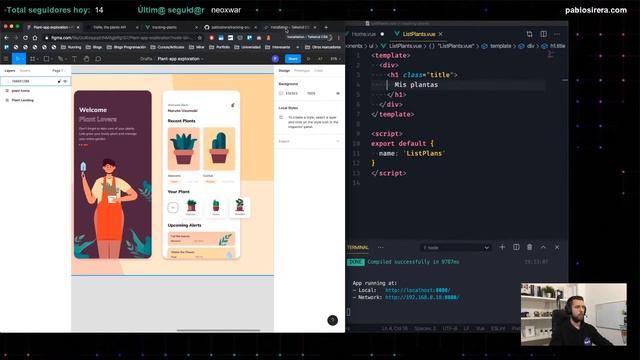Click the purple user avatar in Figma

pos(275,59)
